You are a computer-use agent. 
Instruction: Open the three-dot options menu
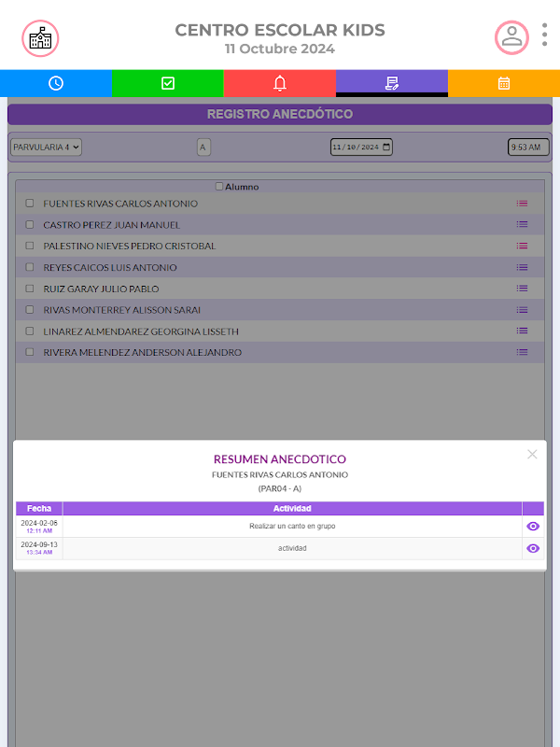coord(544,35)
